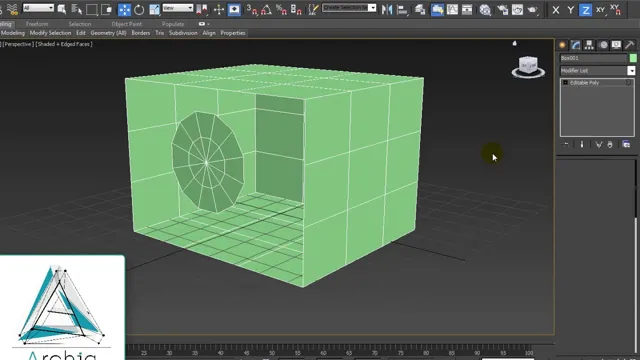Open the Utilities hammer panel tab
The image size is (640, 360).
[x=629, y=45]
